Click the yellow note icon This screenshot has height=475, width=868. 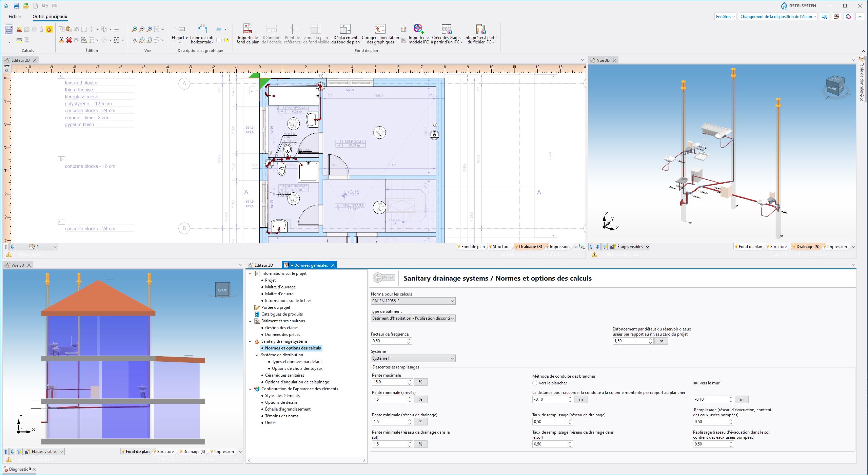[226, 40]
